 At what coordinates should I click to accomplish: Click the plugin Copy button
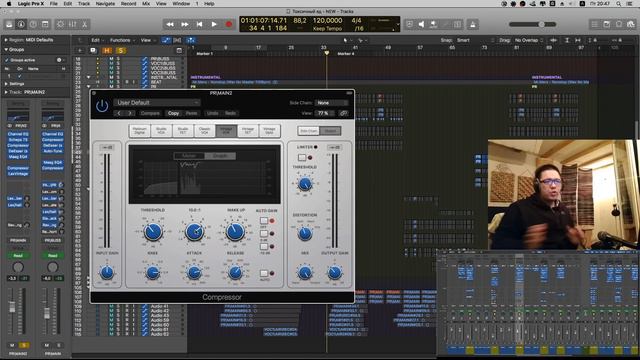click(x=173, y=113)
